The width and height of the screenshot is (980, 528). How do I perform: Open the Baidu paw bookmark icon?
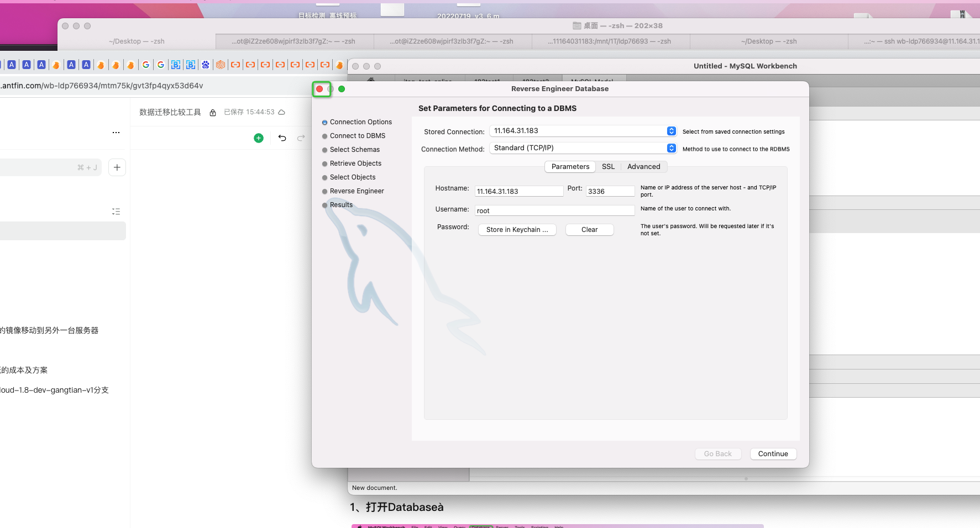(x=206, y=65)
